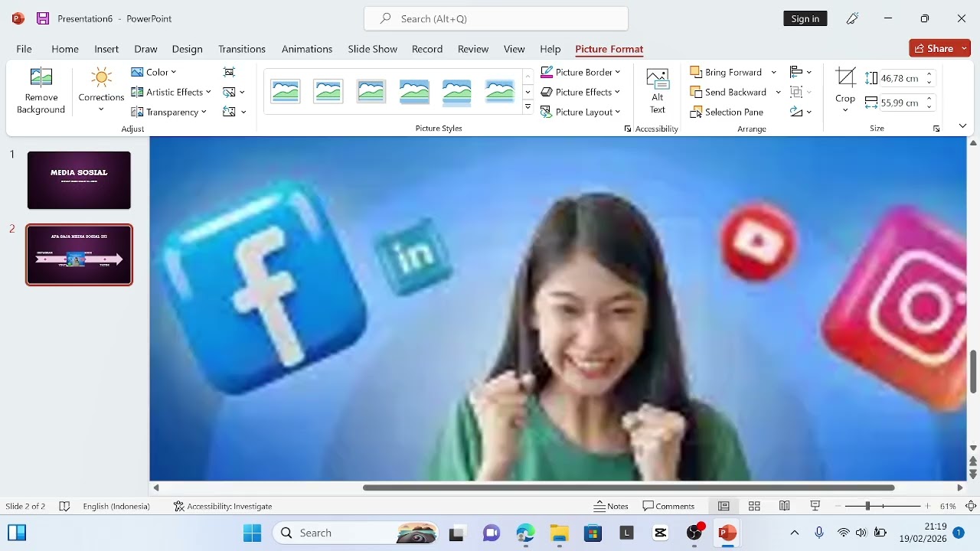The image size is (980, 551).
Task: Open Picture Styles dialog launcher
Action: point(628,129)
